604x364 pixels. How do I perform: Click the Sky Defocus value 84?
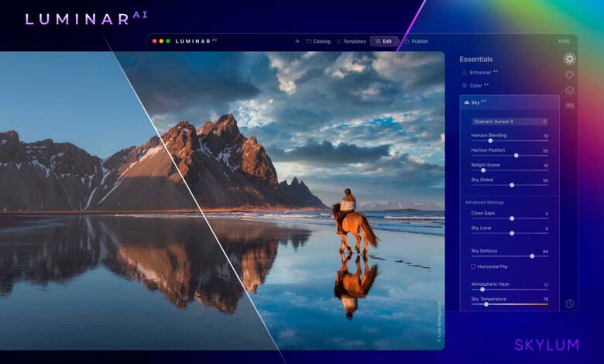pyautogui.click(x=545, y=252)
